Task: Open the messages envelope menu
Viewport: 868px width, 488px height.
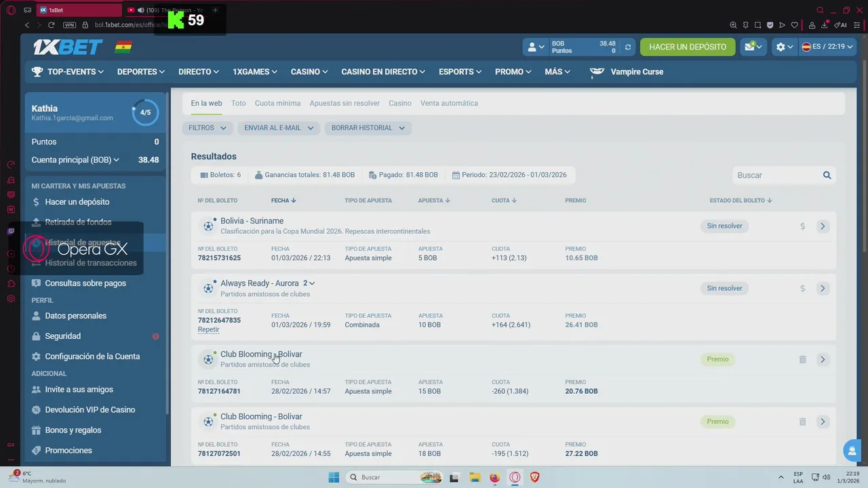Action: tap(753, 47)
